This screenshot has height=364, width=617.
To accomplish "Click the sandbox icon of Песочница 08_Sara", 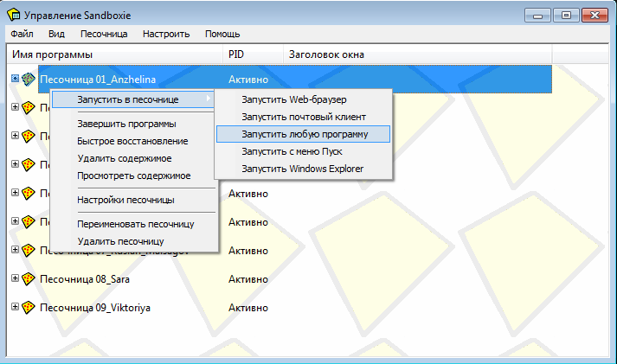I will 29,278.
